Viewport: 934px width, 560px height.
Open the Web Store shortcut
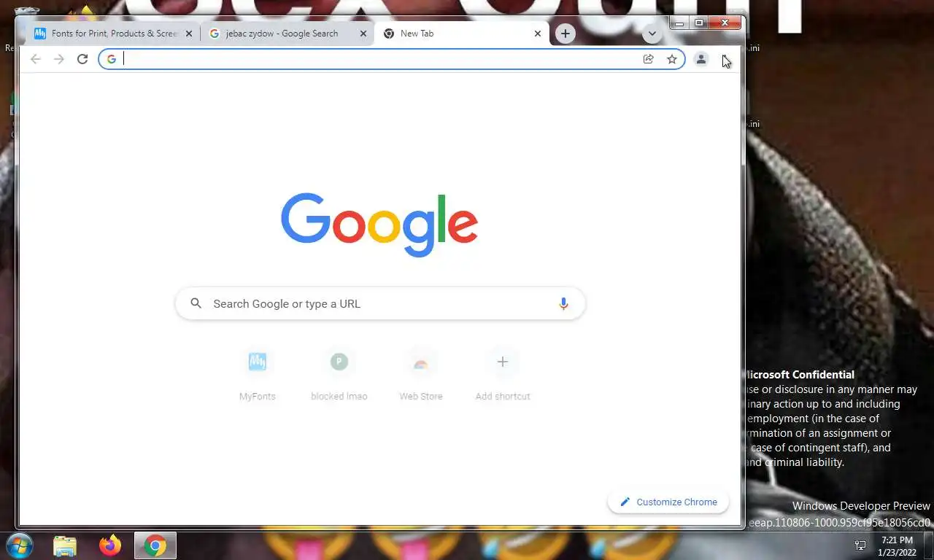[421, 375]
